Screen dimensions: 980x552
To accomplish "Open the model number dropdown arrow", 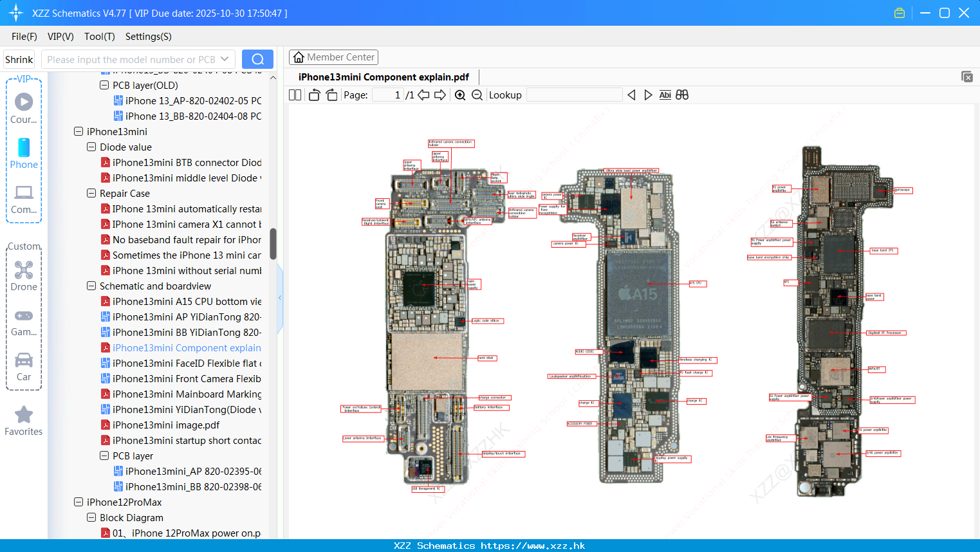I will [225, 59].
